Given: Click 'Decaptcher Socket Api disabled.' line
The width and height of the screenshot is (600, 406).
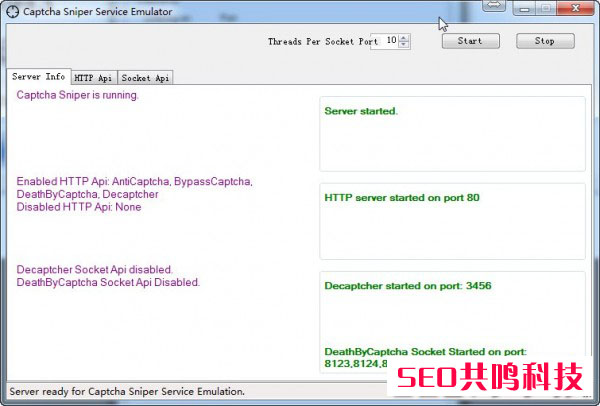Looking at the screenshot, I should tap(95, 269).
